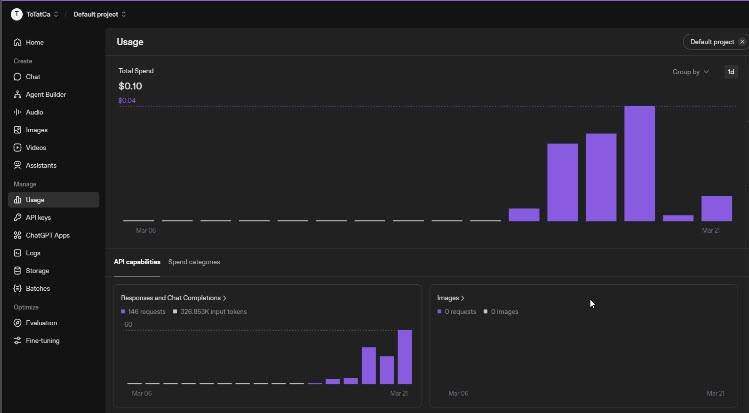This screenshot has height=413, width=749.
Task: Remove the Default project filter chip
Action: coord(741,42)
